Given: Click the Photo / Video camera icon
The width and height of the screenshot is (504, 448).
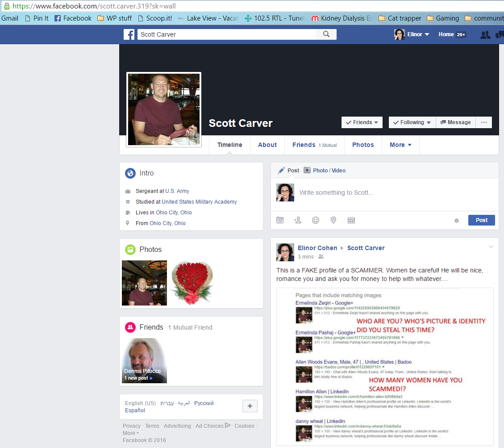Looking at the screenshot, I should coord(307,170).
